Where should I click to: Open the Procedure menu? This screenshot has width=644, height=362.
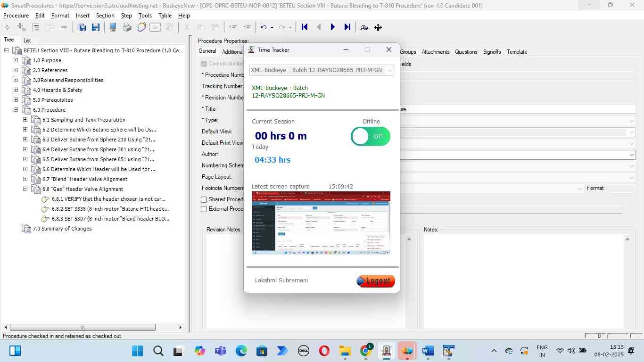16,16
